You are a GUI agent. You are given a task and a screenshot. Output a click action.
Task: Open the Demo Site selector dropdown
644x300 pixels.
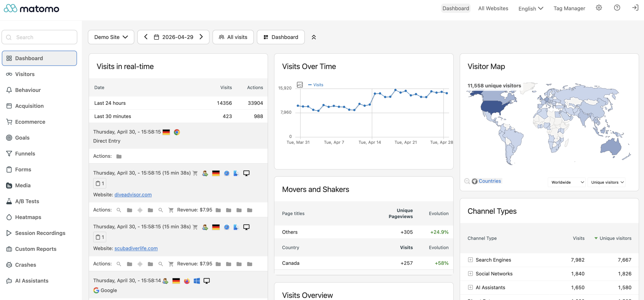pyautogui.click(x=111, y=37)
